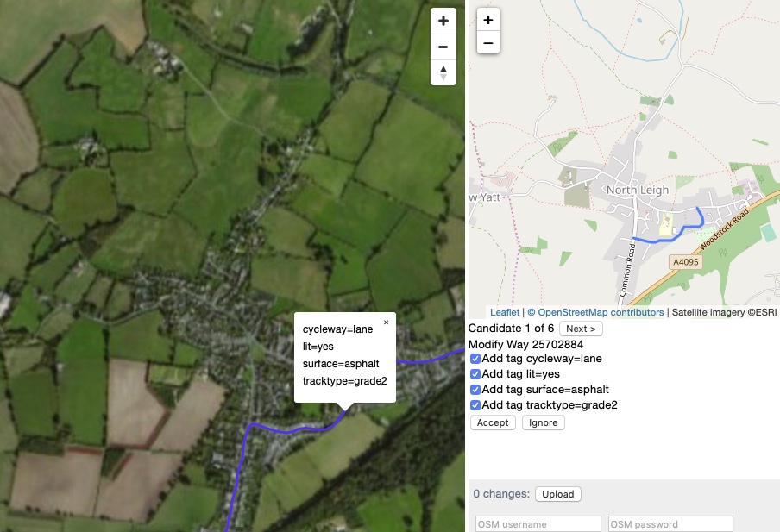The height and width of the screenshot is (532, 780).
Task: Toggle the Add tag tracktype=grade2 checkbox
Action: 475,404
